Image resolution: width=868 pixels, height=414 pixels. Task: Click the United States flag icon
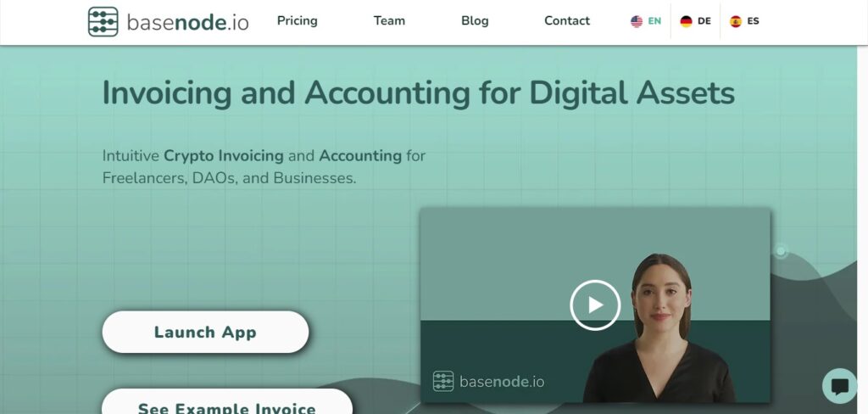pyautogui.click(x=637, y=21)
